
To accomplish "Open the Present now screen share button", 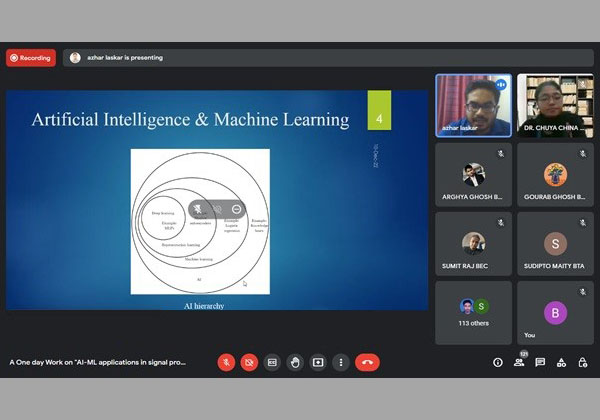I will [318, 362].
